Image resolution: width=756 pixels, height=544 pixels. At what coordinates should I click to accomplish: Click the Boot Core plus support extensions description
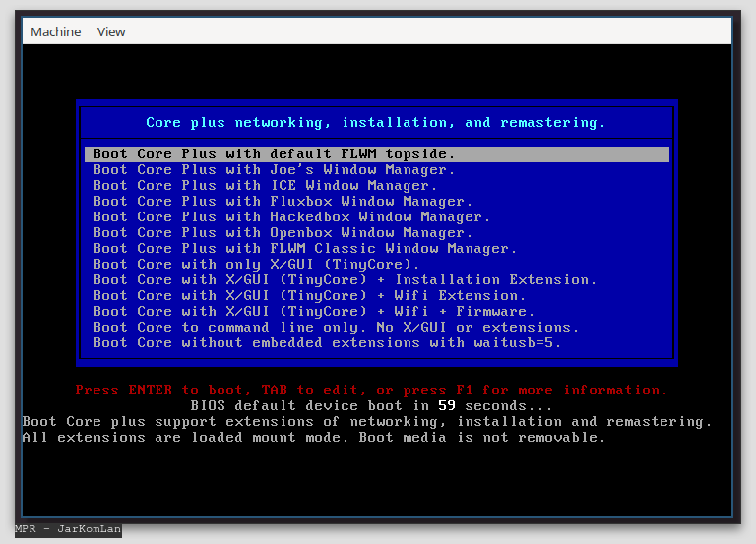point(367,422)
